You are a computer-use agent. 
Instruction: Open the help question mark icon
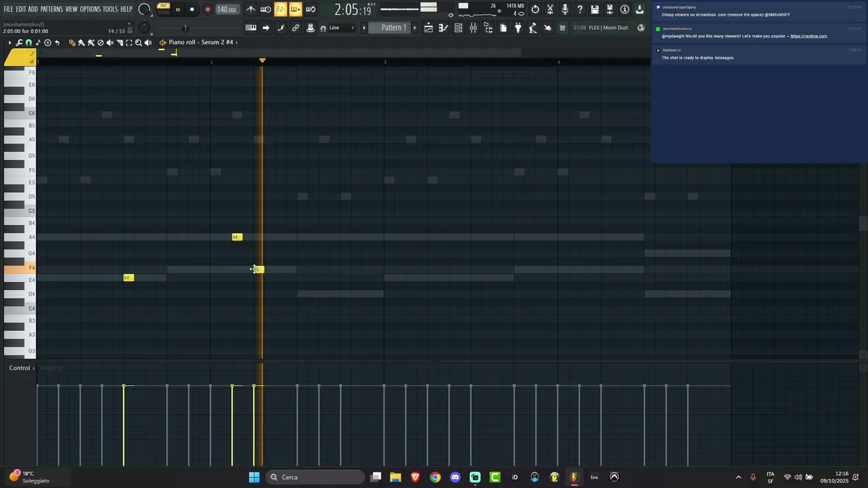(580, 9)
